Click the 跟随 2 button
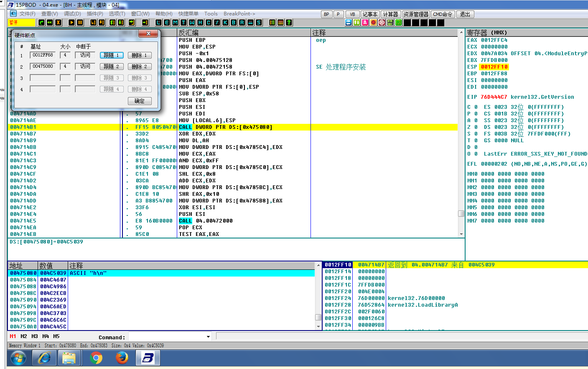The height and width of the screenshot is (369, 588). click(x=112, y=67)
